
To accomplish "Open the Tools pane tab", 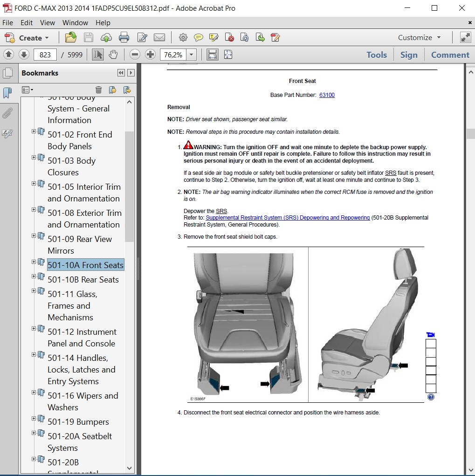I will click(376, 55).
